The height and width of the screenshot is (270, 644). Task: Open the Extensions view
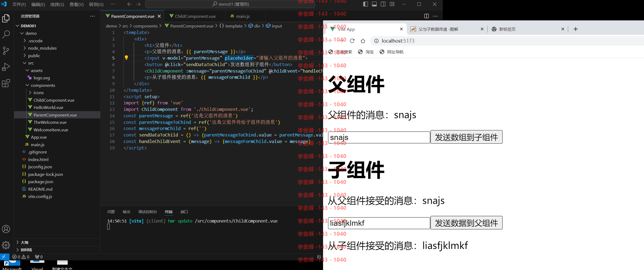[x=6, y=83]
